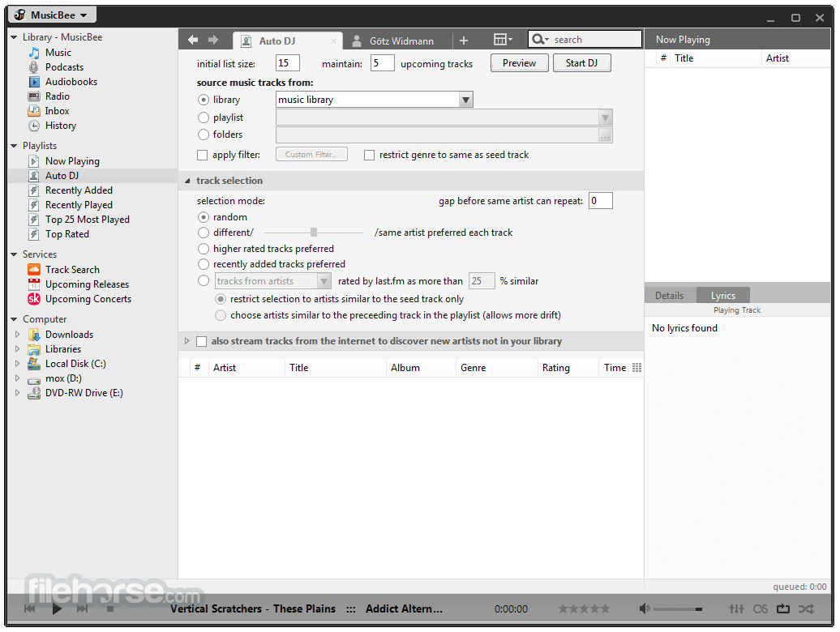Open the MusicBee main menu dropdown
This screenshot has height=632, width=840.
[x=52, y=15]
